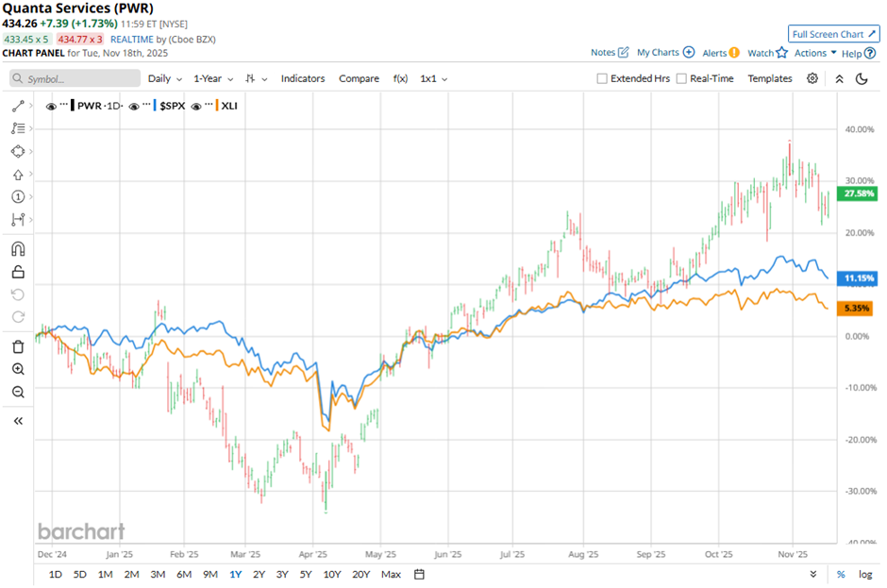The width and height of the screenshot is (887, 588).
Task: Click the Watch link
Action: point(761,53)
